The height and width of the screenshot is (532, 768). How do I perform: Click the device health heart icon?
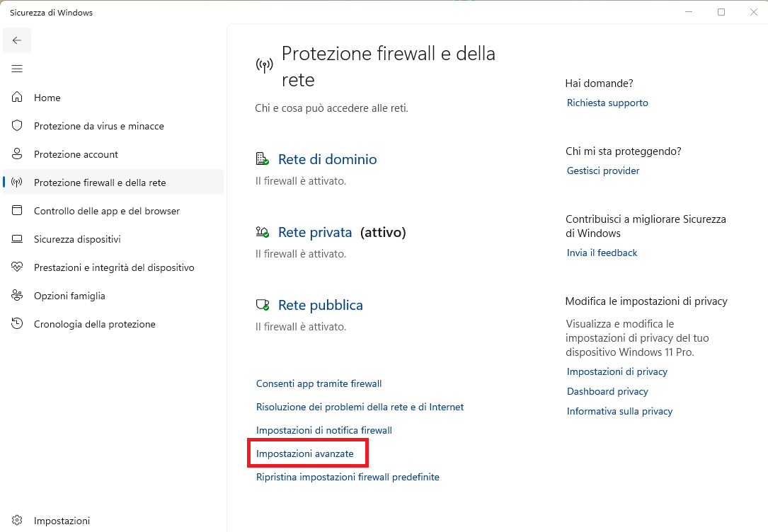click(18, 267)
